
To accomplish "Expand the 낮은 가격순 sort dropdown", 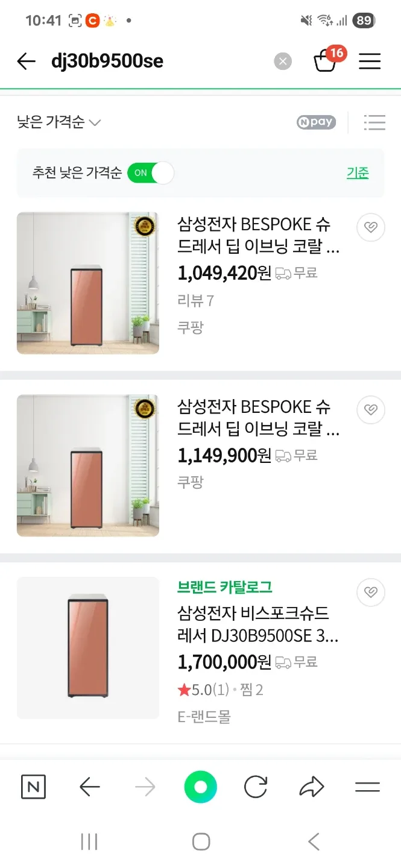I will (59, 122).
